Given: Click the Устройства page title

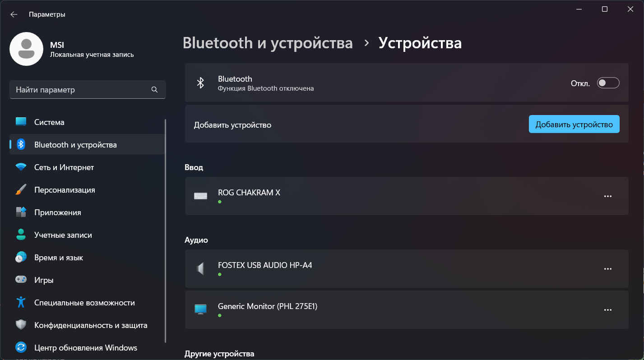Looking at the screenshot, I should point(420,43).
